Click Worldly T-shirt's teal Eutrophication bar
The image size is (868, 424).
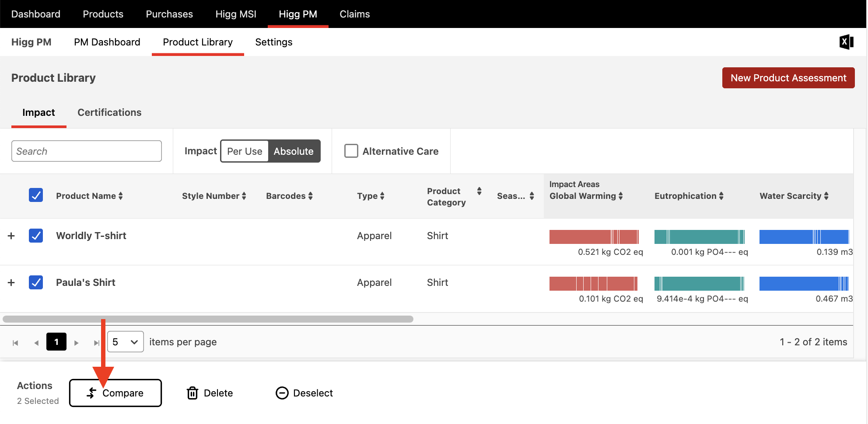pos(699,236)
